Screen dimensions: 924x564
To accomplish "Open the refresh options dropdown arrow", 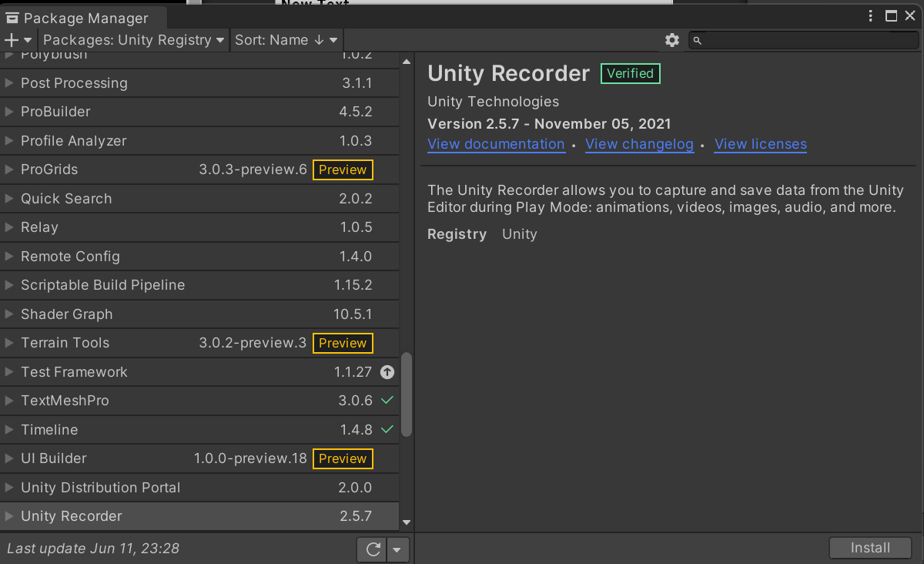I will (397, 549).
